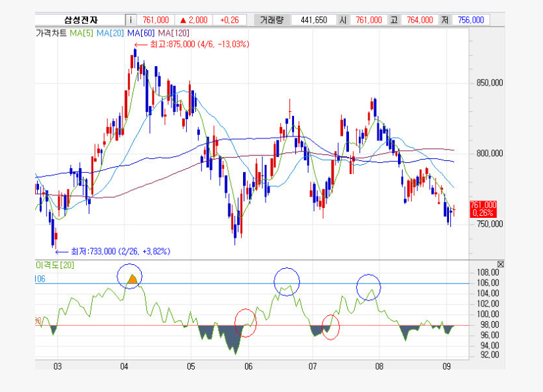Screen dimensions: 543x392
Task: Click the 가격차트 chart title label
Action: coord(51,32)
